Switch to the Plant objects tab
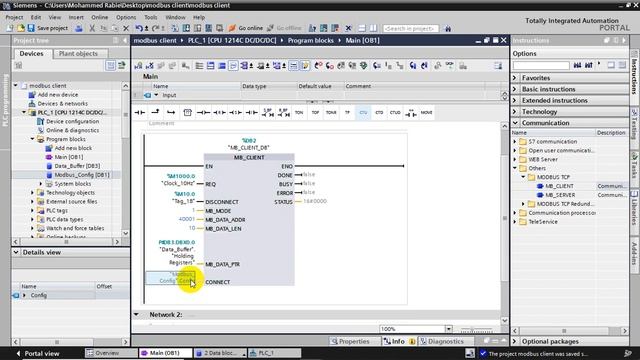Viewport: 640px width, 360px height. [78, 53]
